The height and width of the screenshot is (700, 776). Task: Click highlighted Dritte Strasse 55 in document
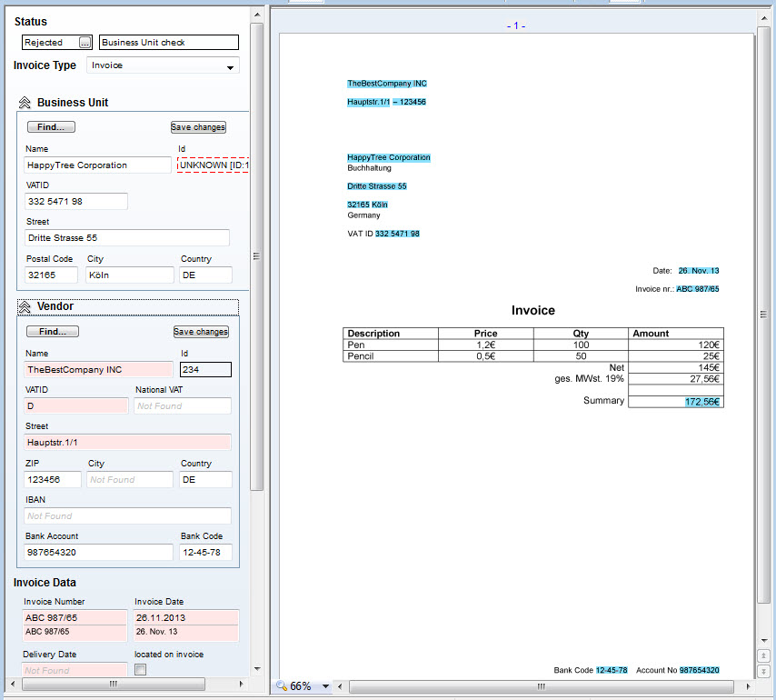(376, 186)
